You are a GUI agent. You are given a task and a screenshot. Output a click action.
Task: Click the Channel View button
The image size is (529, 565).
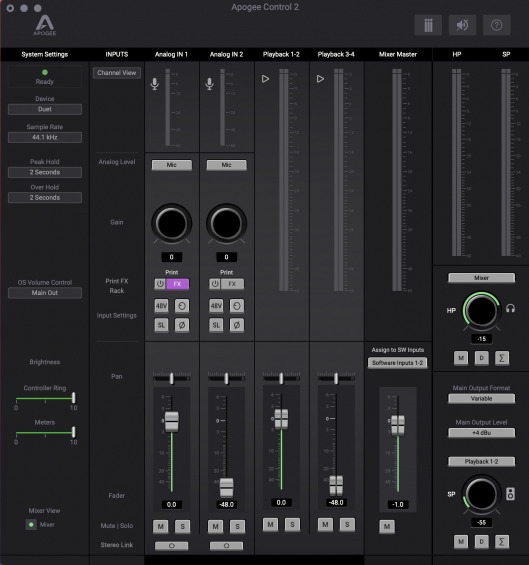116,73
